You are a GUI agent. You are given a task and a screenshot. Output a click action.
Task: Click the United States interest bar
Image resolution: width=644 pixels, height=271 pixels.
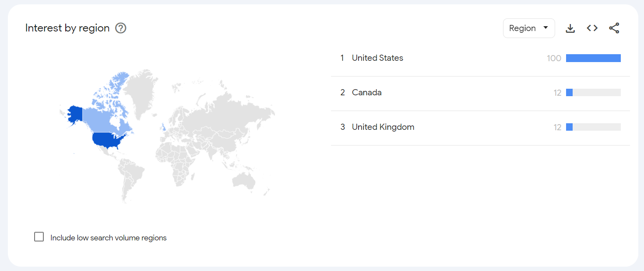pos(593,58)
